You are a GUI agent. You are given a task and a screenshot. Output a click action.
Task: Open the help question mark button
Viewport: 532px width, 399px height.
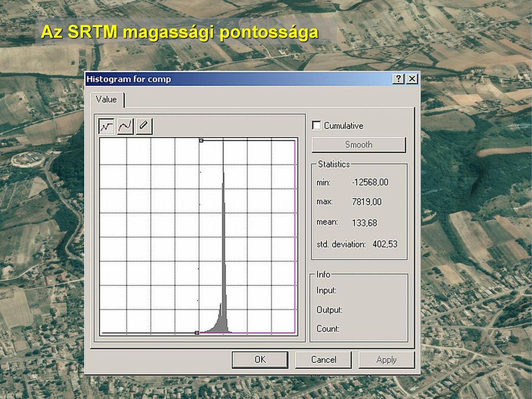398,79
